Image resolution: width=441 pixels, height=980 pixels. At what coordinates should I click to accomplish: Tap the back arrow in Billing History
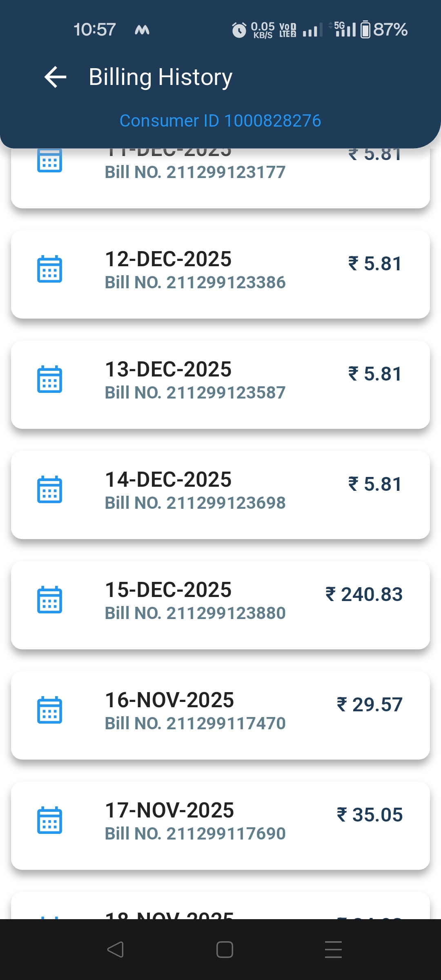click(56, 77)
